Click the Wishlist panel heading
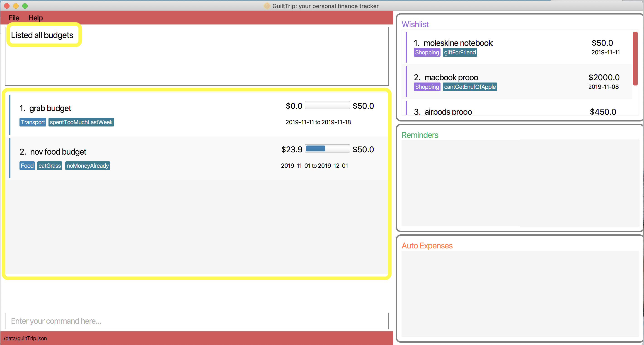The image size is (644, 345). point(415,24)
